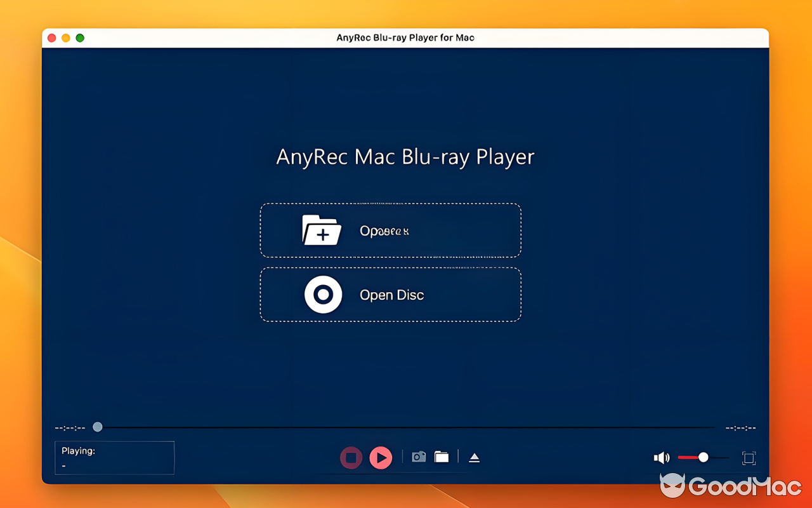Take a snapshot with the camera icon
This screenshot has width=812, height=508.
[419, 456]
